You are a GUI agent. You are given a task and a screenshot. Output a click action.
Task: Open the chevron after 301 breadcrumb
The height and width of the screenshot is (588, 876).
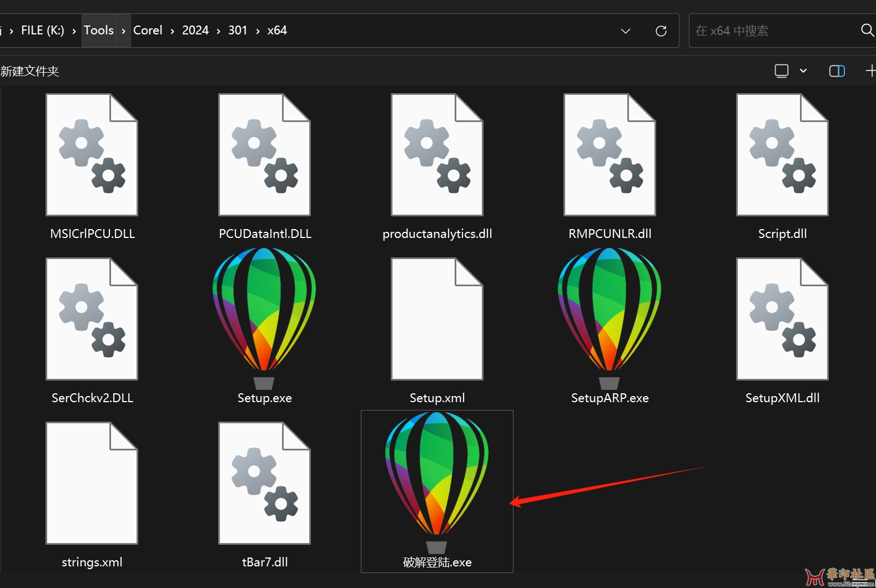coord(258,31)
